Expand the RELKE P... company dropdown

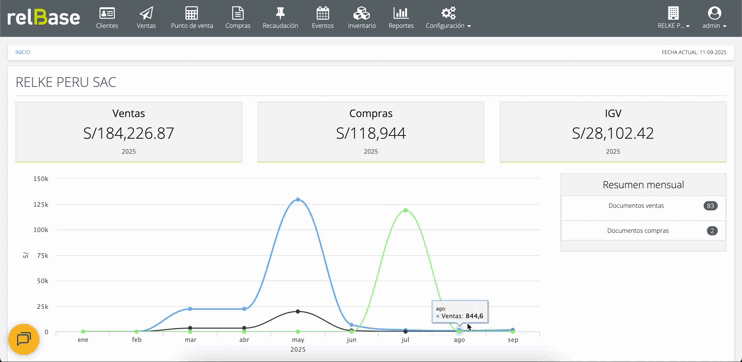coord(673,26)
